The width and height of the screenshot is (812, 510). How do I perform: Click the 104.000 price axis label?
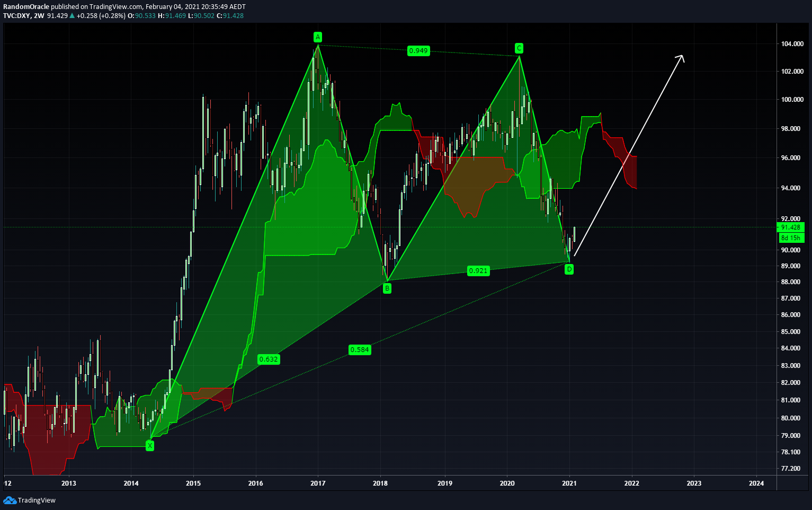[792, 44]
